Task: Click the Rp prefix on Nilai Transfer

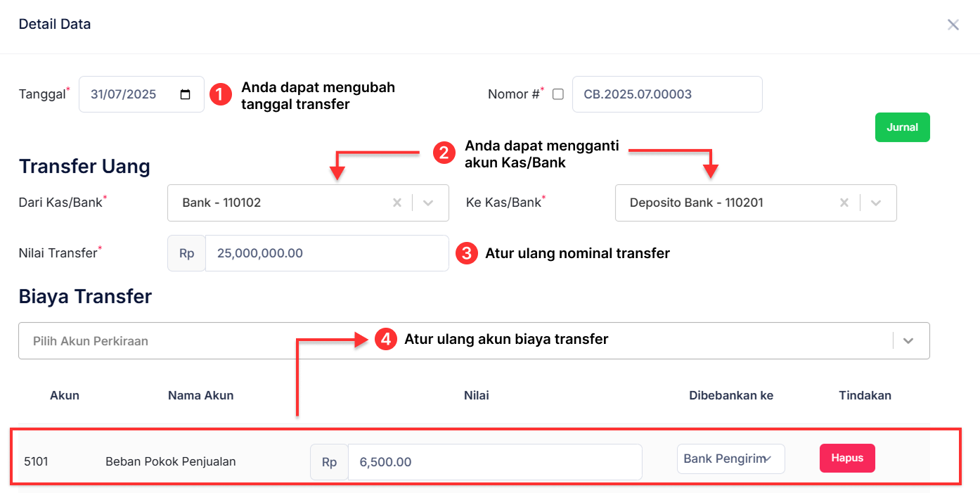Action: [186, 252]
